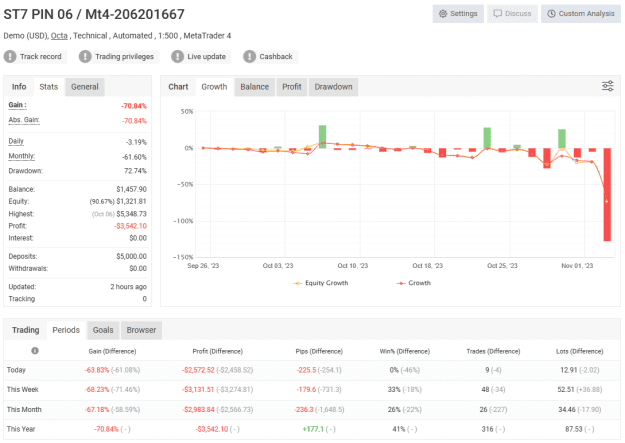Click This Month trades 26 cell
Viewport: 625px width, 443px height.
tap(483, 410)
